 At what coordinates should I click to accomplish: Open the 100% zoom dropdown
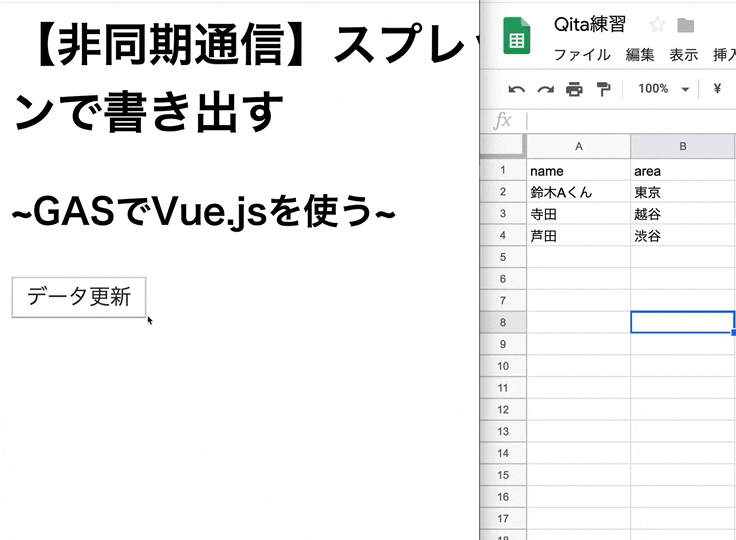(x=663, y=89)
